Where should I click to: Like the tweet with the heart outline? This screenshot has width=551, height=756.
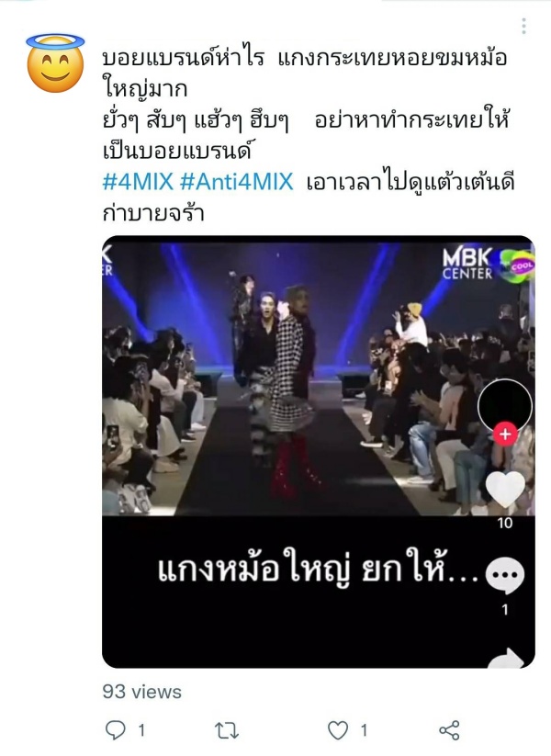click(338, 730)
